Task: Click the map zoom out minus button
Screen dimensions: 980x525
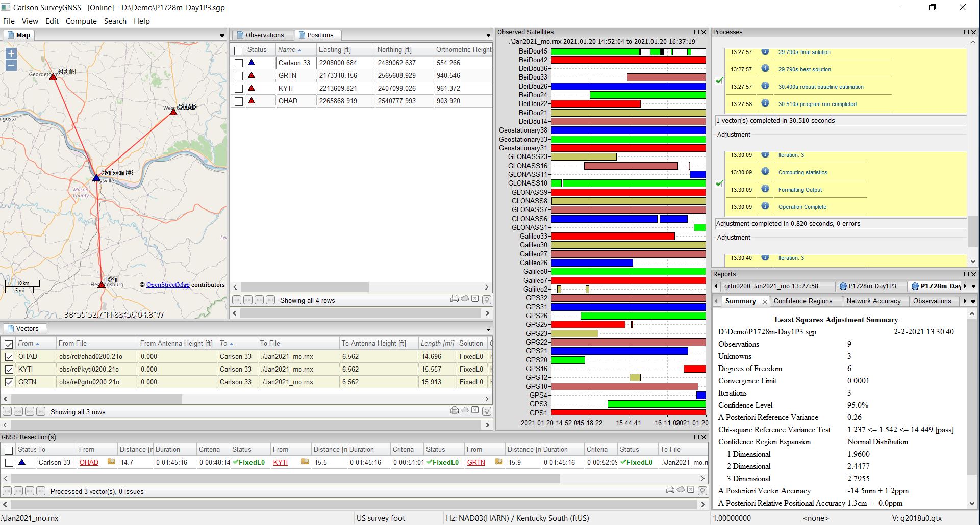Action: [10, 65]
